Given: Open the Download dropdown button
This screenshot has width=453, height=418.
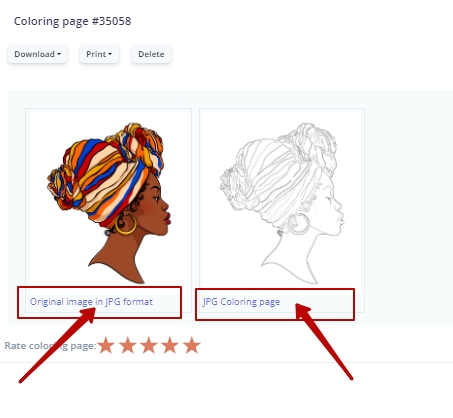Looking at the screenshot, I should [x=37, y=54].
